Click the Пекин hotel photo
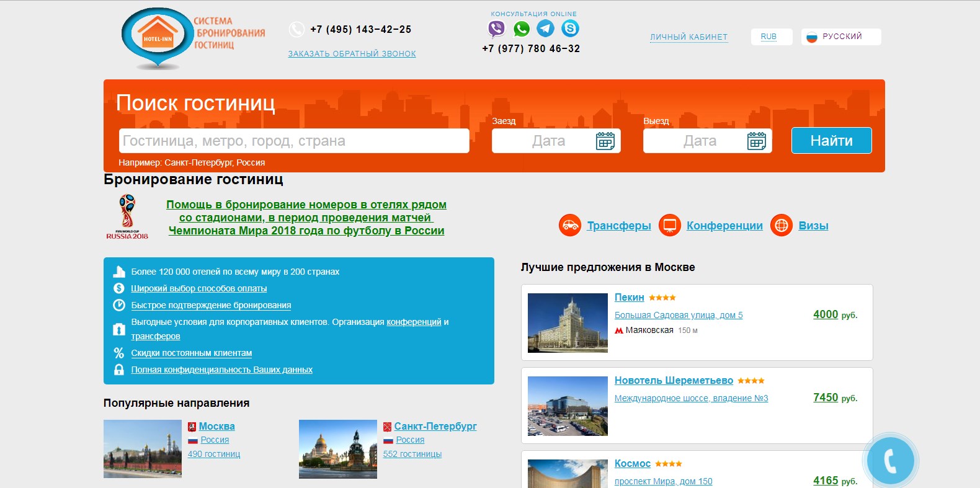Image resolution: width=980 pixels, height=488 pixels. pos(568,323)
